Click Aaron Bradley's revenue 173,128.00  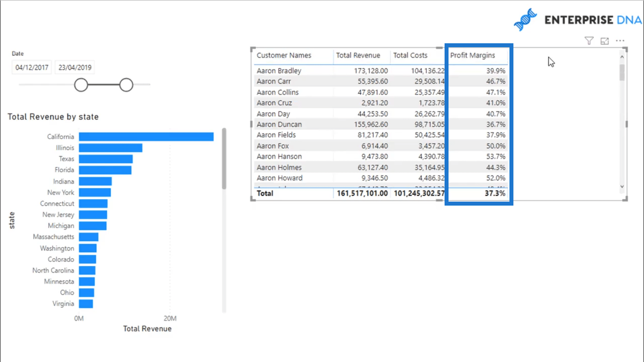[371, 71]
